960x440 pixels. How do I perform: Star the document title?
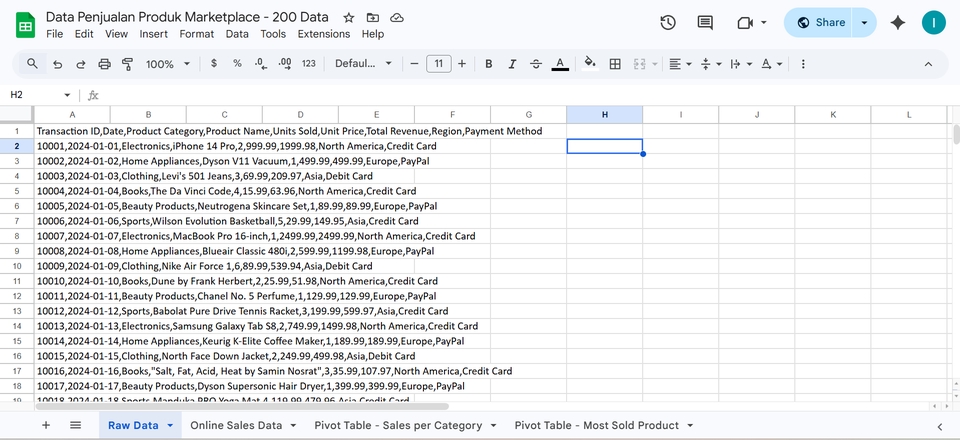pos(348,18)
